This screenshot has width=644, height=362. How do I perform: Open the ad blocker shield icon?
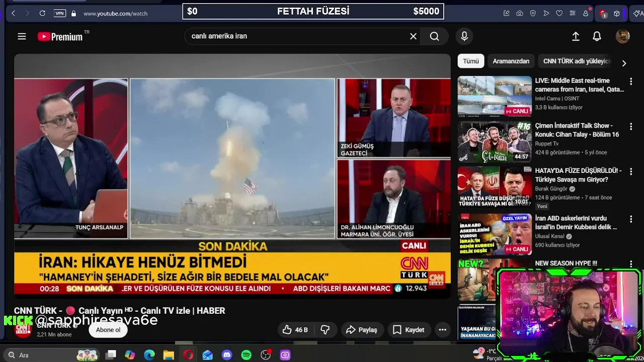click(x=533, y=14)
